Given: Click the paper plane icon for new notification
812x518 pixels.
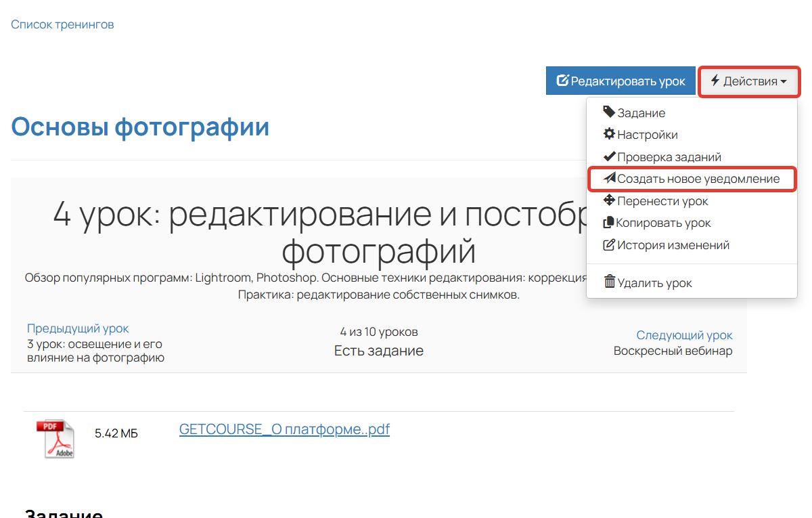Looking at the screenshot, I should coord(609,179).
